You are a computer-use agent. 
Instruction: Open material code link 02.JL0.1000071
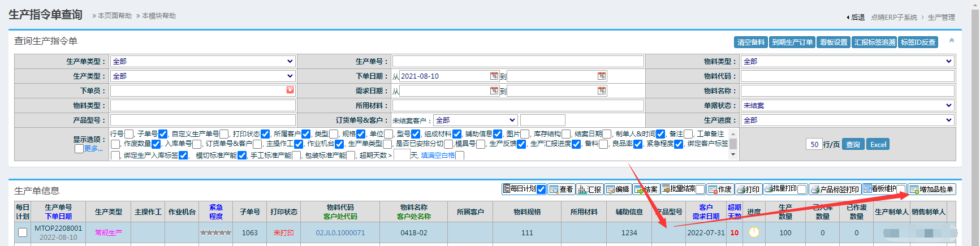coord(340,232)
